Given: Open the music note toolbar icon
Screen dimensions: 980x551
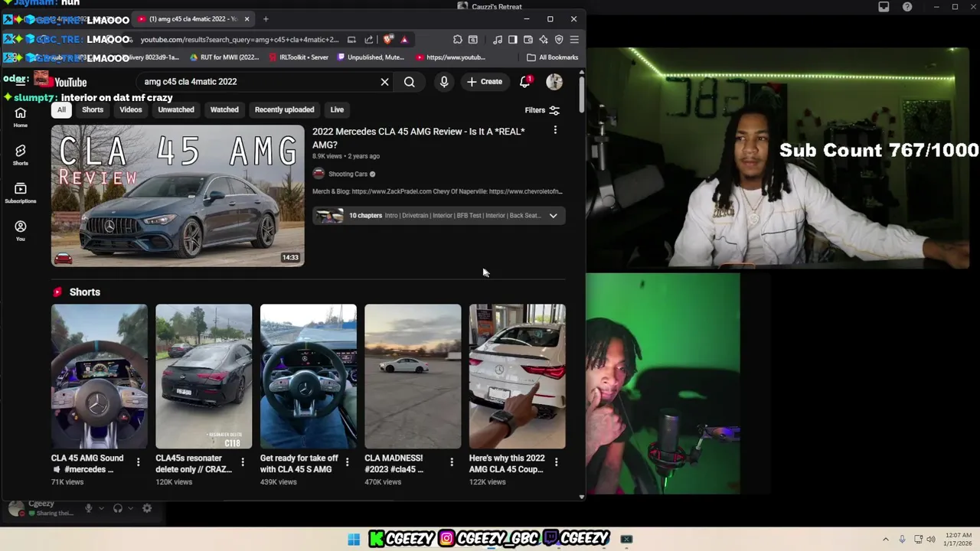Looking at the screenshot, I should click(498, 40).
